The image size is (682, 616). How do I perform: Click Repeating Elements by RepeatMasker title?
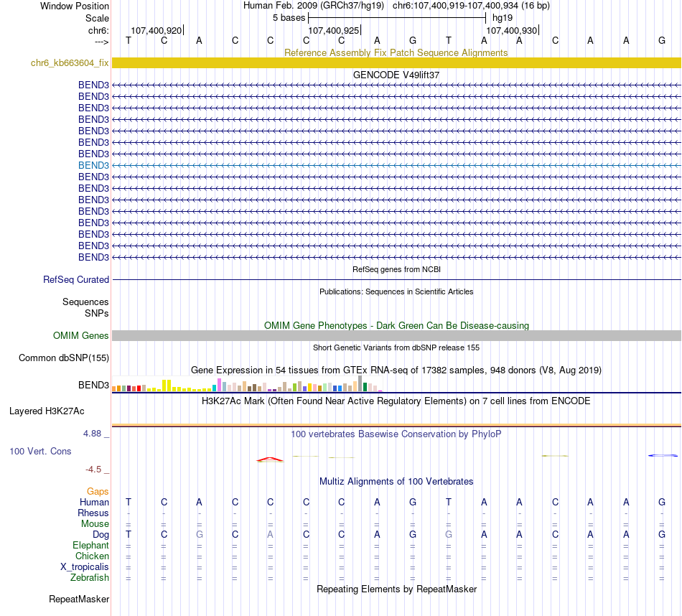pos(396,589)
